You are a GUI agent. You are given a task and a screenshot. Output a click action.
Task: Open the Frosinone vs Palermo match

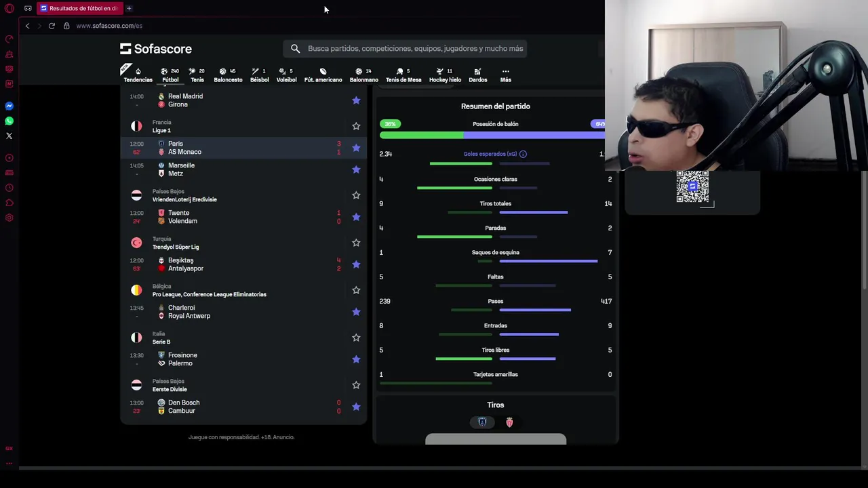(x=243, y=359)
